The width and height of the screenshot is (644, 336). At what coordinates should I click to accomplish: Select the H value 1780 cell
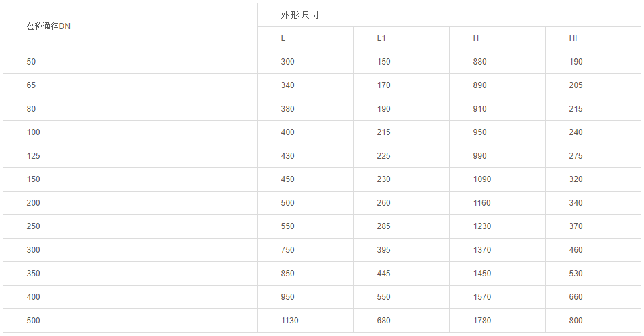[x=481, y=321]
